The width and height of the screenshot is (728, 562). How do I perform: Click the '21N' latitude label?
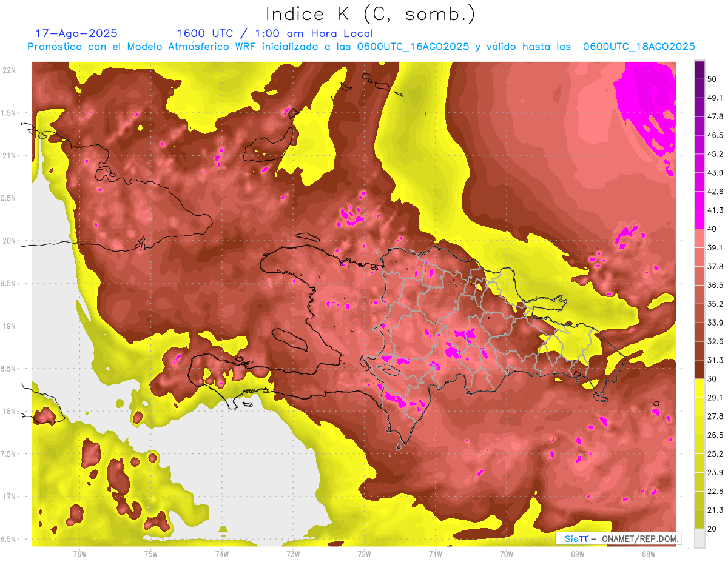pyautogui.click(x=10, y=155)
